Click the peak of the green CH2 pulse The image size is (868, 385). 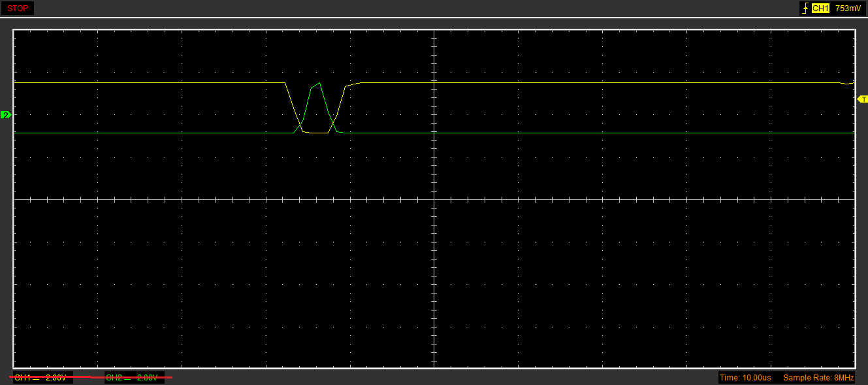click(319, 83)
